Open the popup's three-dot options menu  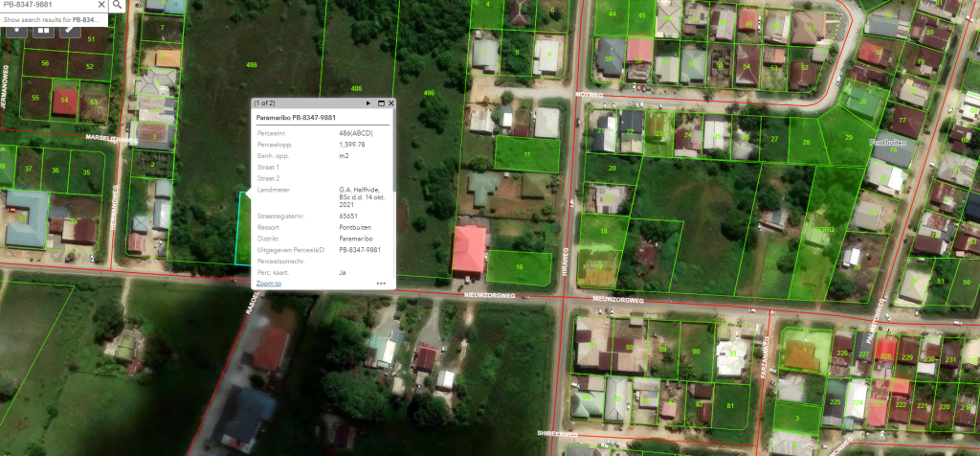pyautogui.click(x=381, y=284)
